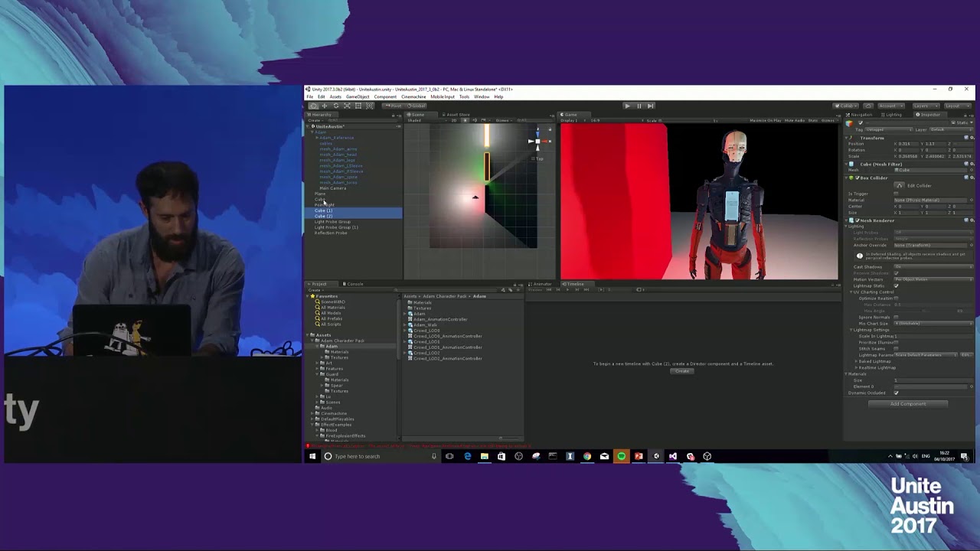The width and height of the screenshot is (980, 551).
Task: Toggle Optimize Realtime UVs checkbox
Action: click(896, 298)
